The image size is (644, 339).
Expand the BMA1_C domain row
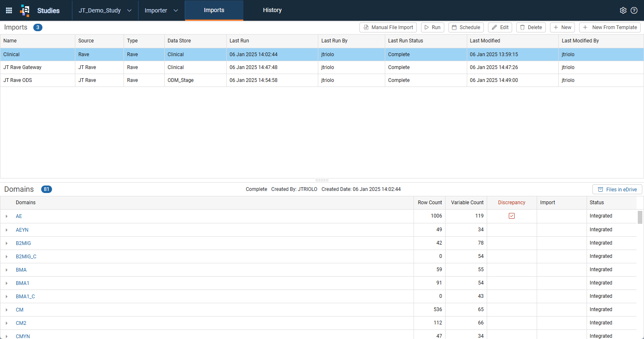click(7, 297)
